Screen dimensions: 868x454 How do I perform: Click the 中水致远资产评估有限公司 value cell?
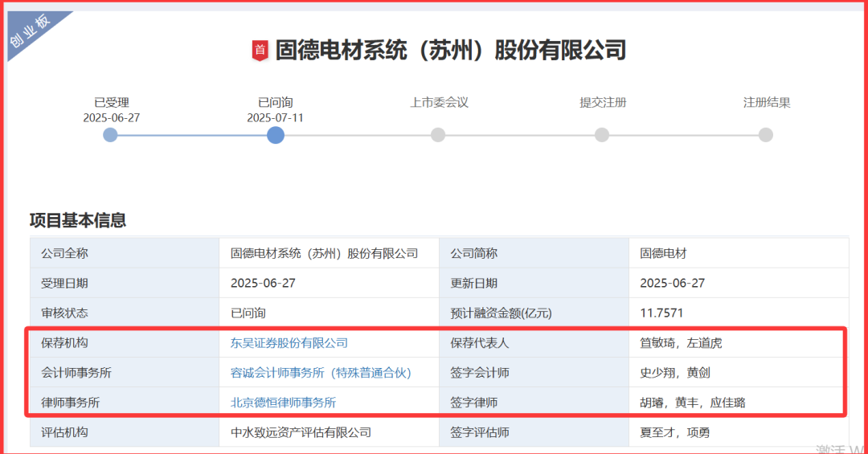click(329, 432)
